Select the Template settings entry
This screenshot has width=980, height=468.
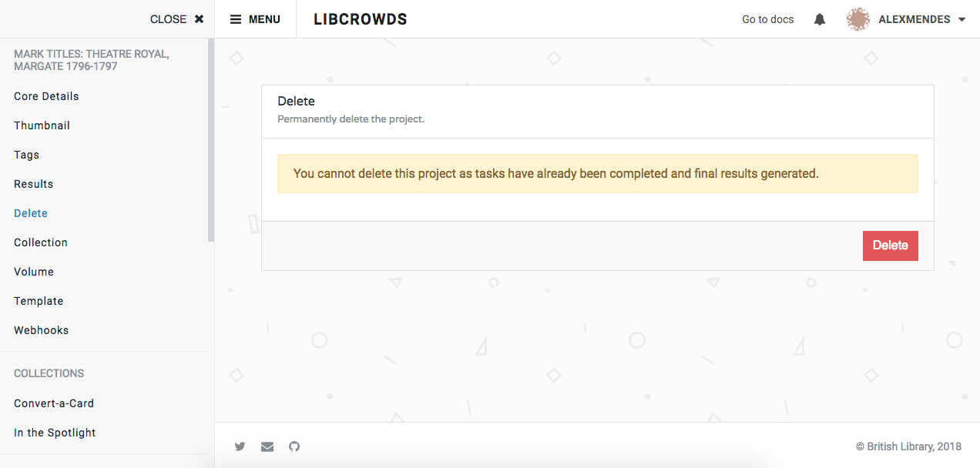pos(39,300)
